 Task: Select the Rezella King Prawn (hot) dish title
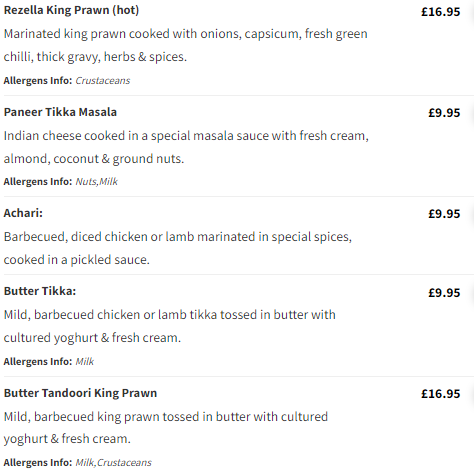pyautogui.click(x=71, y=10)
